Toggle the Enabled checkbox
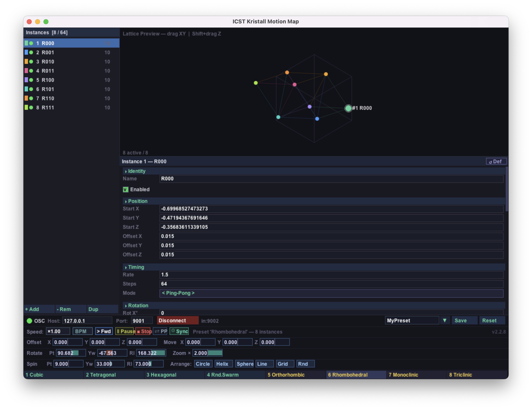This screenshot has width=532, height=410. (x=126, y=190)
